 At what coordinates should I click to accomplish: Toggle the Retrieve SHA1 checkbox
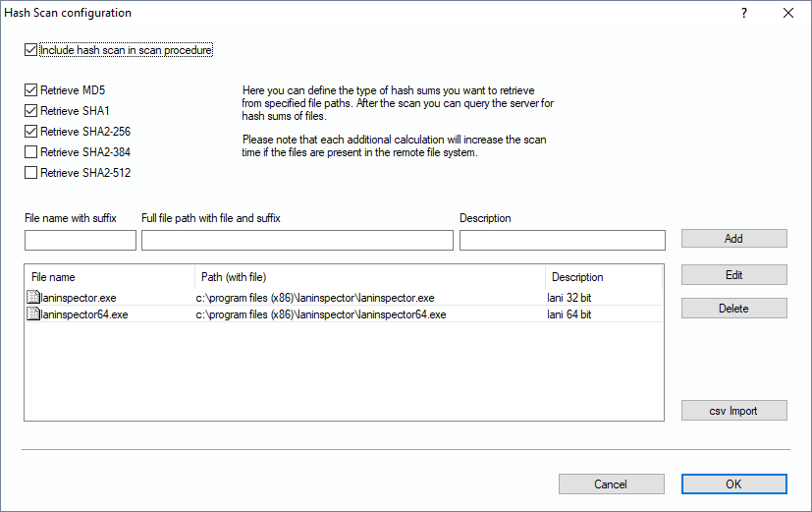point(31,111)
